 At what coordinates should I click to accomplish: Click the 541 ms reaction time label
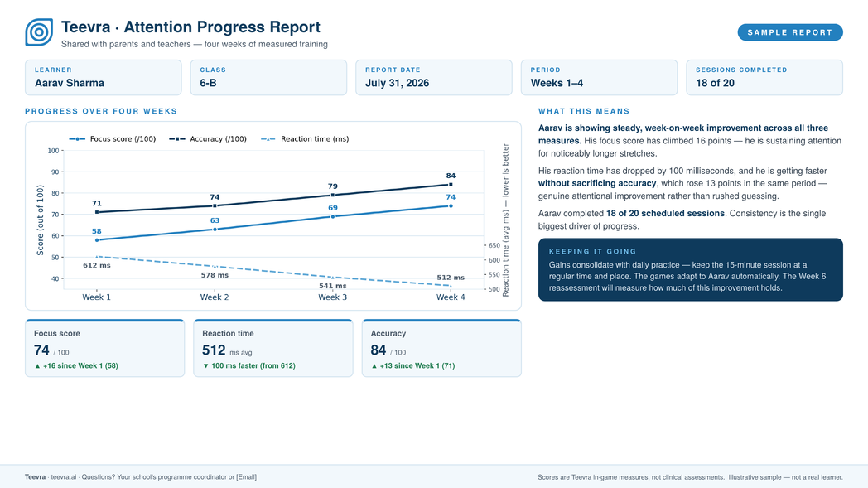333,286
